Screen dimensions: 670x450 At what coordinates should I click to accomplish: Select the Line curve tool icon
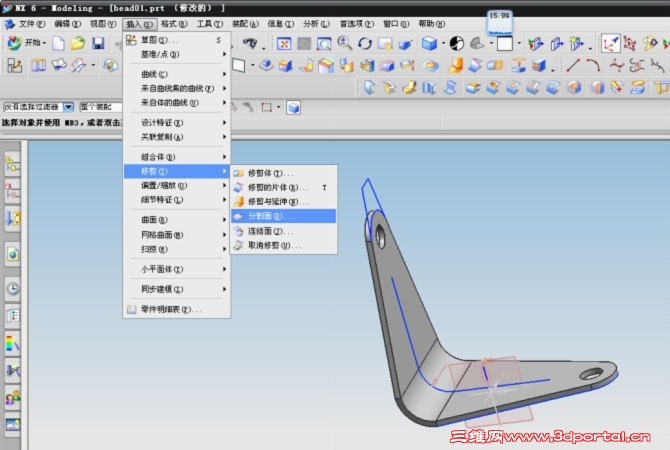pos(573,65)
